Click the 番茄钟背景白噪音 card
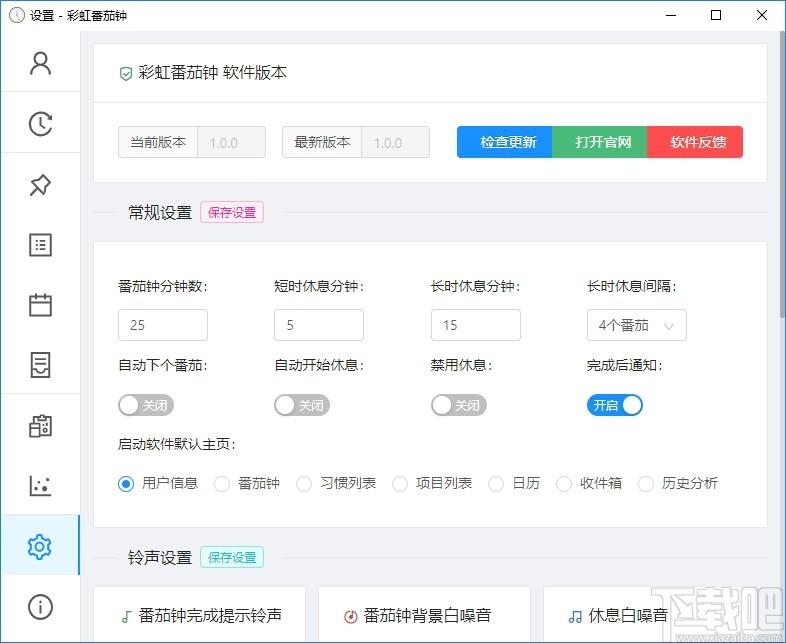 424,615
